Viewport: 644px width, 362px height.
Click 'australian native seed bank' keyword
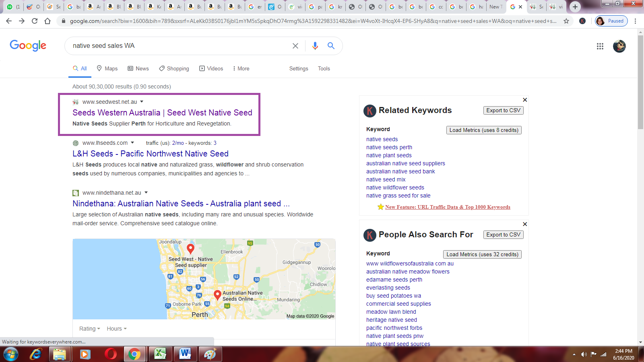pyautogui.click(x=400, y=171)
